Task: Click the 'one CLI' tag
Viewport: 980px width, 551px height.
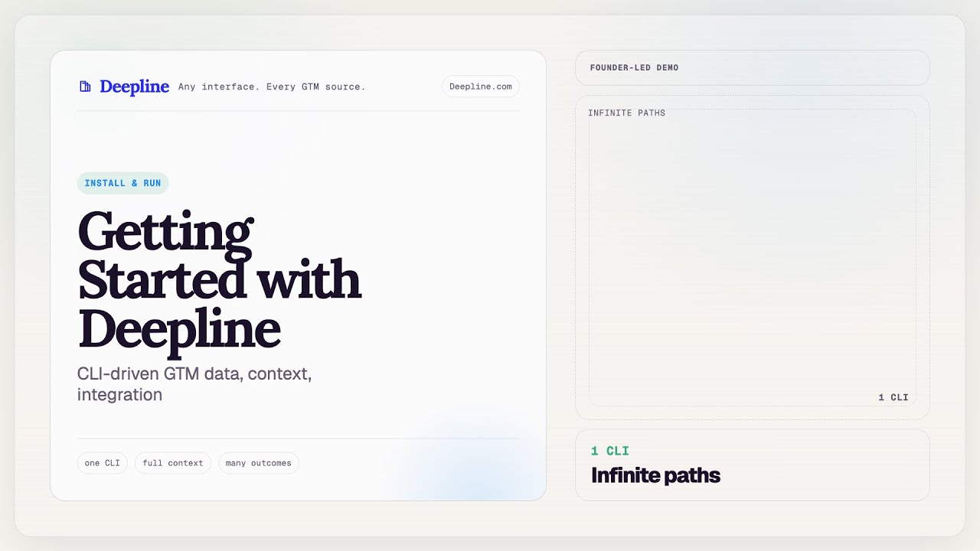Action: point(103,463)
